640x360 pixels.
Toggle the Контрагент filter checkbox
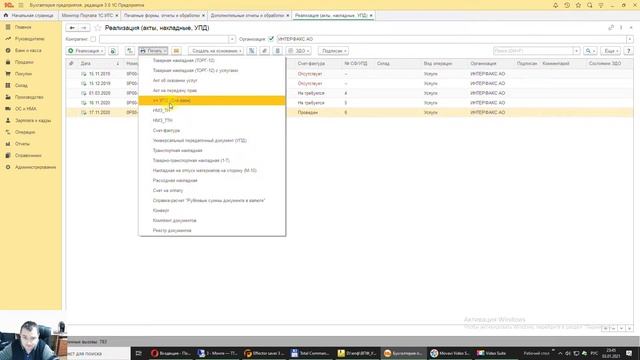coord(93,39)
